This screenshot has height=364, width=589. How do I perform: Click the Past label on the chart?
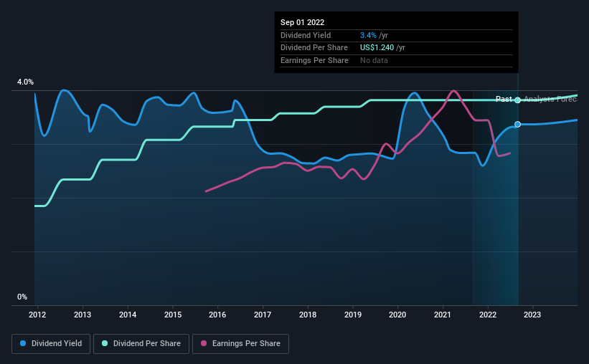tap(504, 100)
